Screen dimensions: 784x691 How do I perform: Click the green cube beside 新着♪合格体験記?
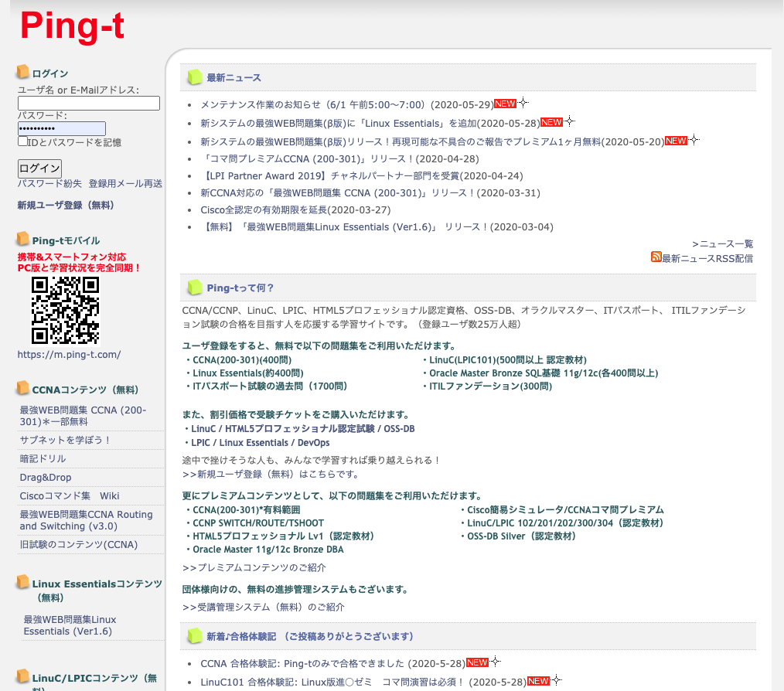(195, 636)
